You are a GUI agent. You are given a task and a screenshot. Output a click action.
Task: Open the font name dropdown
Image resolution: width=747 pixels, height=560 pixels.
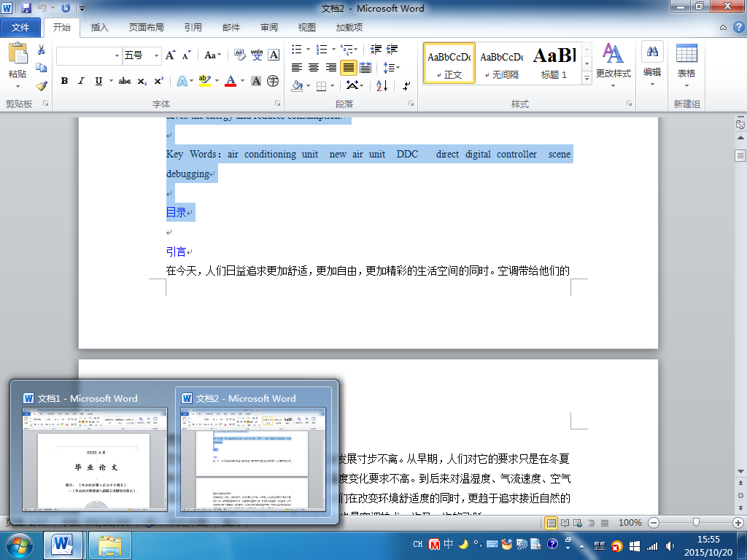coord(117,55)
